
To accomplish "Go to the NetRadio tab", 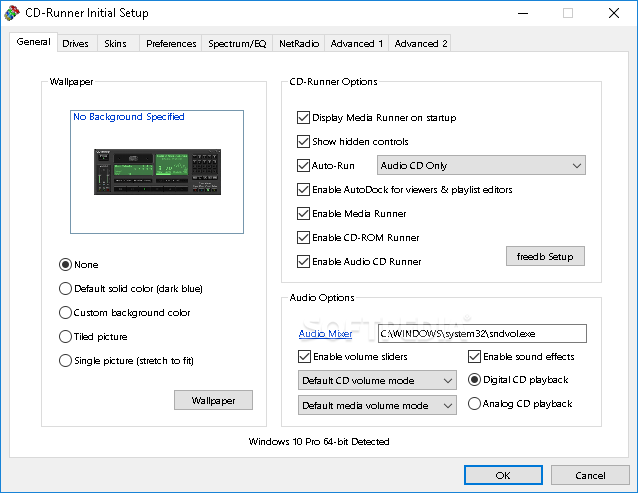I will tap(299, 44).
